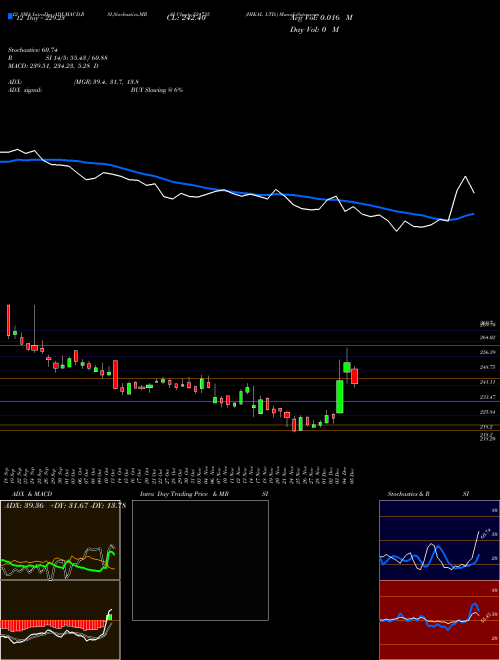This screenshot has width=500, height=660.
Task: Select the 233.47 price axis label
Action: pyautogui.click(x=487, y=397)
